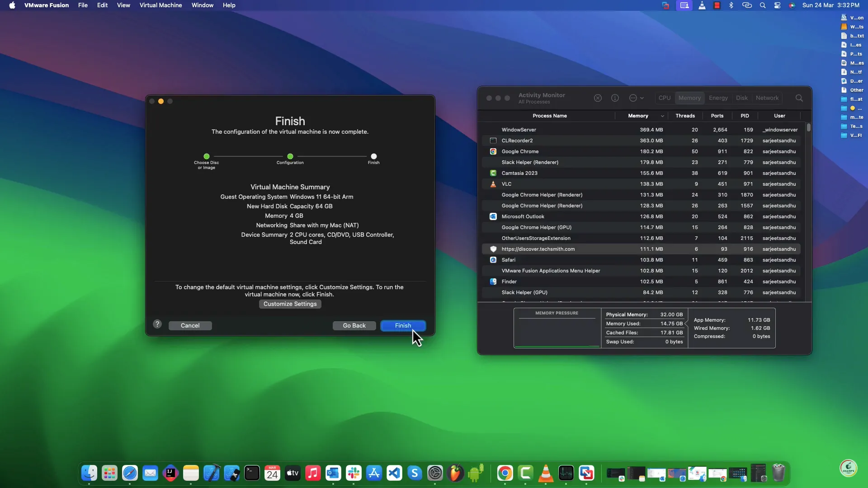Image resolution: width=868 pixels, height=488 pixels.
Task: Sort processes by the Ports column
Action: pos(717,116)
